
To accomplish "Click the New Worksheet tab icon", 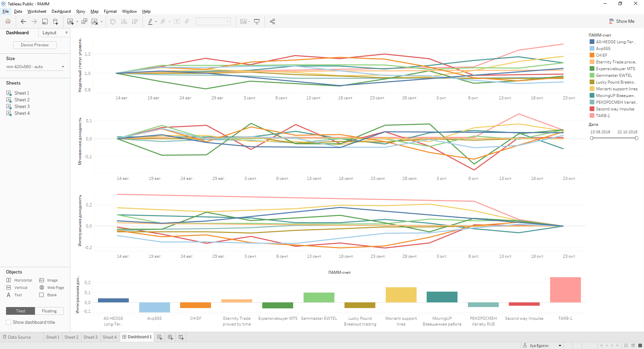I will [x=160, y=337].
